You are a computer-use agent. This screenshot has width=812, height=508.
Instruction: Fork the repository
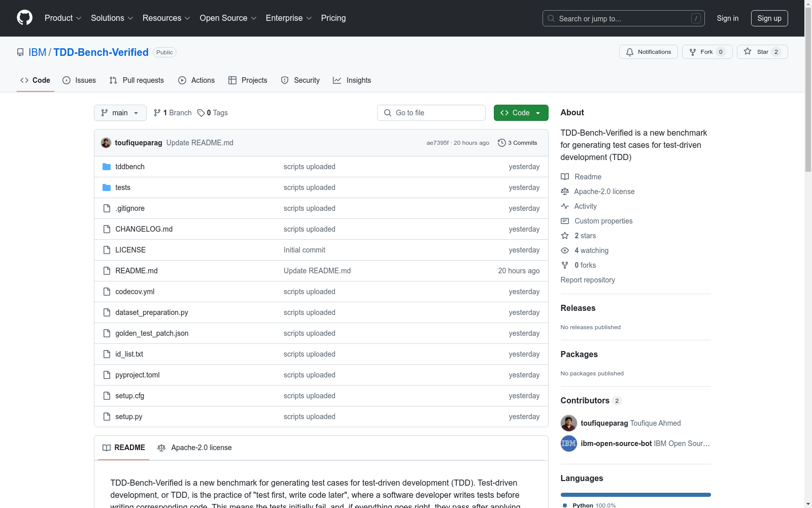(x=707, y=52)
